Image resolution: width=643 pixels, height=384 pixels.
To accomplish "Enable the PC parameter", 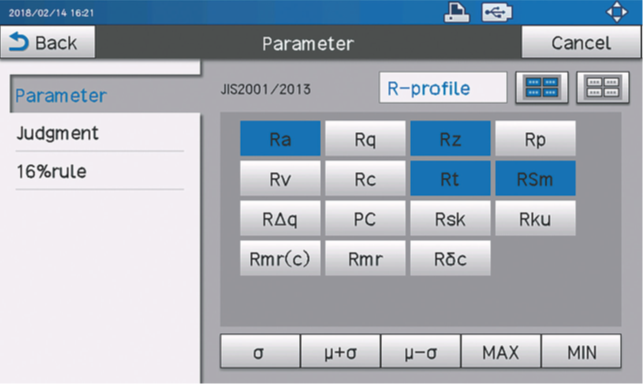I will click(x=365, y=218).
